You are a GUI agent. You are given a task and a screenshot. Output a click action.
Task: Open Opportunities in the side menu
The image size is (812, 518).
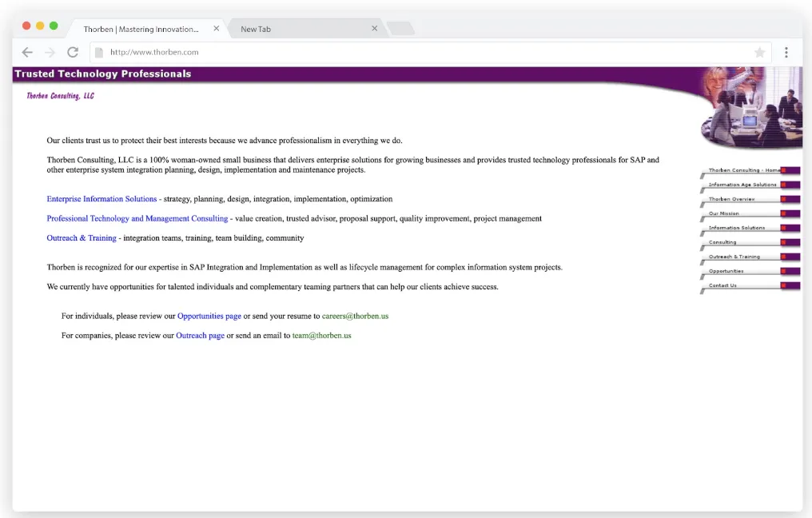point(750,272)
